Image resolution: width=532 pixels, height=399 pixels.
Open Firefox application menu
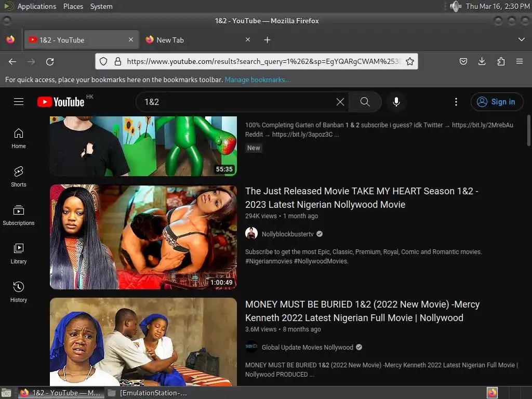[x=520, y=61]
